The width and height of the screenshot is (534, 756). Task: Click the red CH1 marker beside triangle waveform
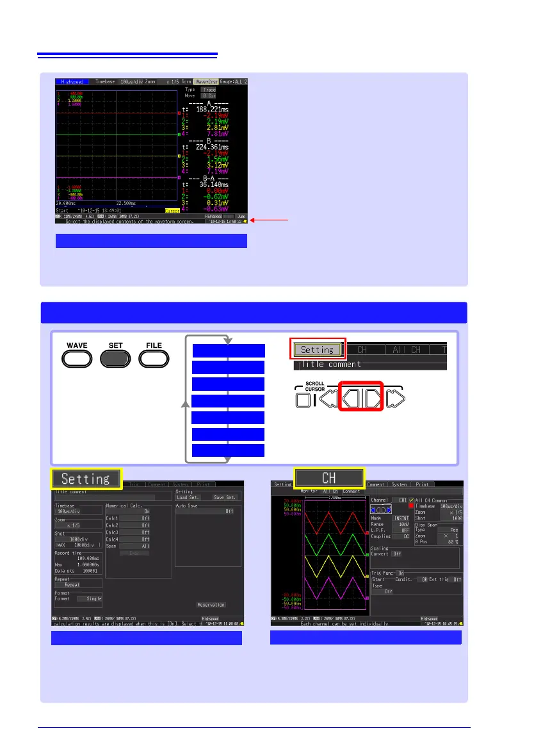(x=368, y=534)
